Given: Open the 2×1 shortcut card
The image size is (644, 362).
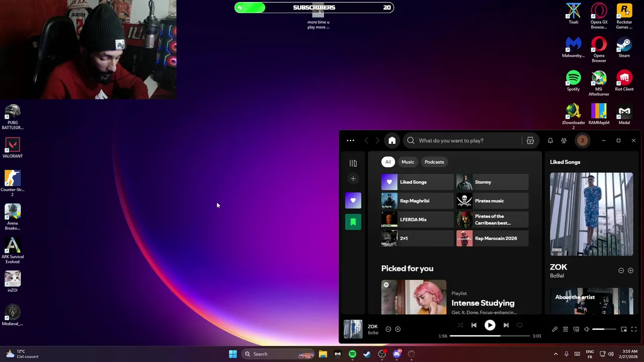Looking at the screenshot, I should click(x=417, y=238).
